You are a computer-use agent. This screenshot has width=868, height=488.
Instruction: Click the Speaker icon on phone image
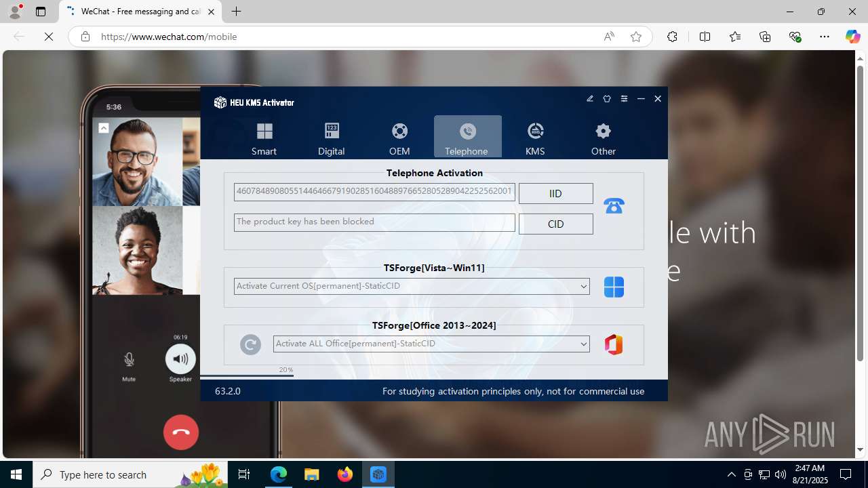coord(180,359)
